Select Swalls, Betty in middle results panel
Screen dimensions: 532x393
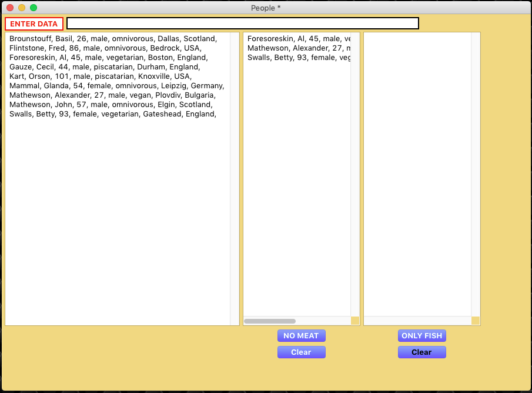[299, 58]
